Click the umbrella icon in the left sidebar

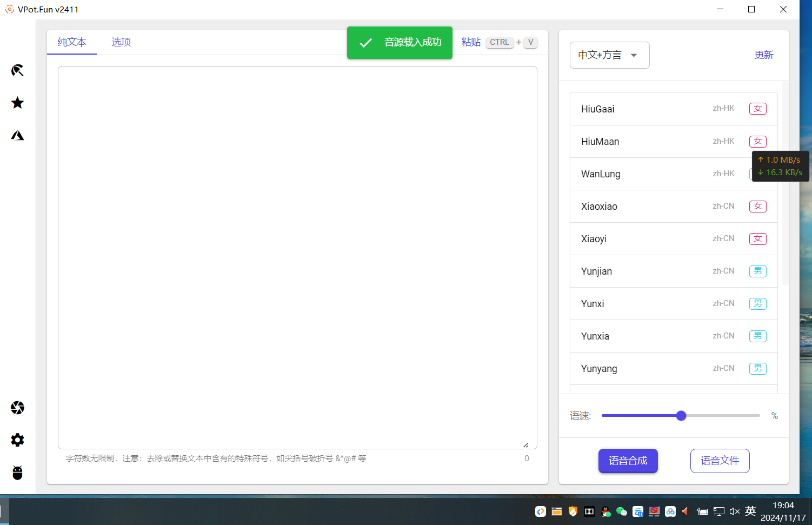pos(17,70)
